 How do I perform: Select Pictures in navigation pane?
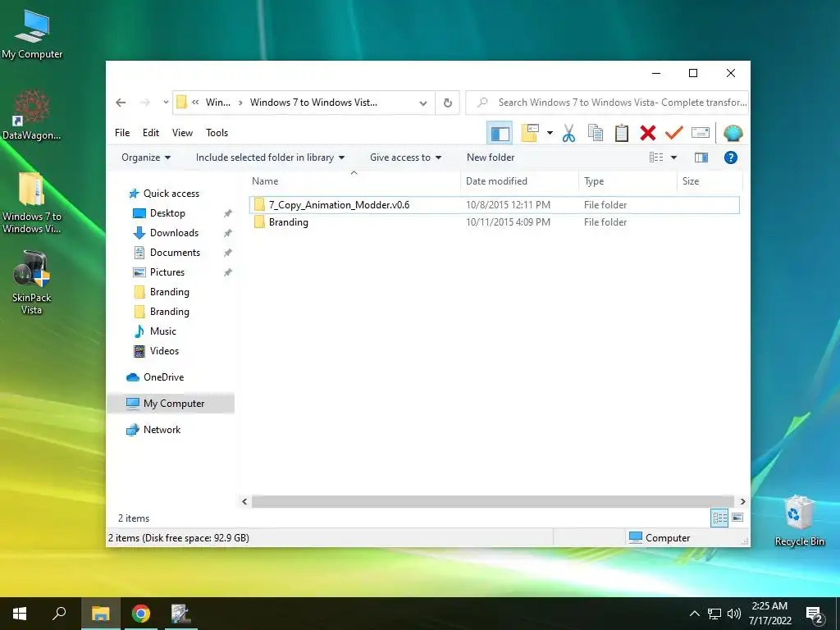tap(167, 272)
